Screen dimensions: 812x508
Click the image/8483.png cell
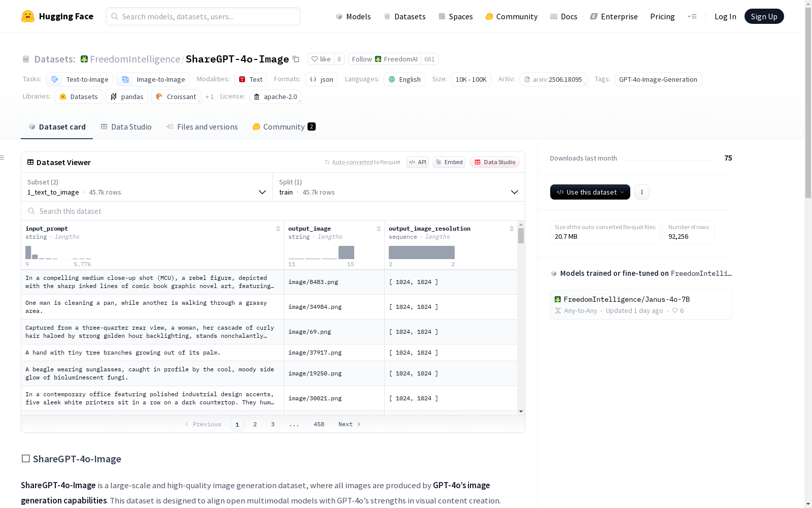(334, 282)
